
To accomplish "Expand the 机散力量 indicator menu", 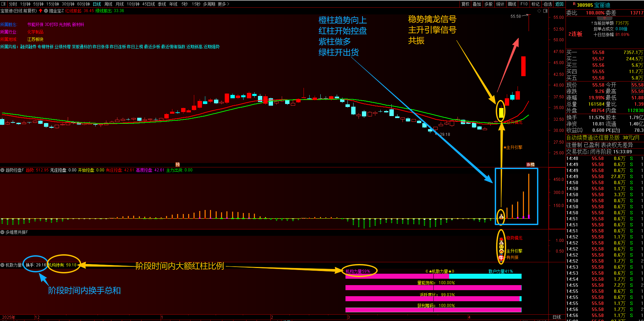I will click(x=2, y=265).
